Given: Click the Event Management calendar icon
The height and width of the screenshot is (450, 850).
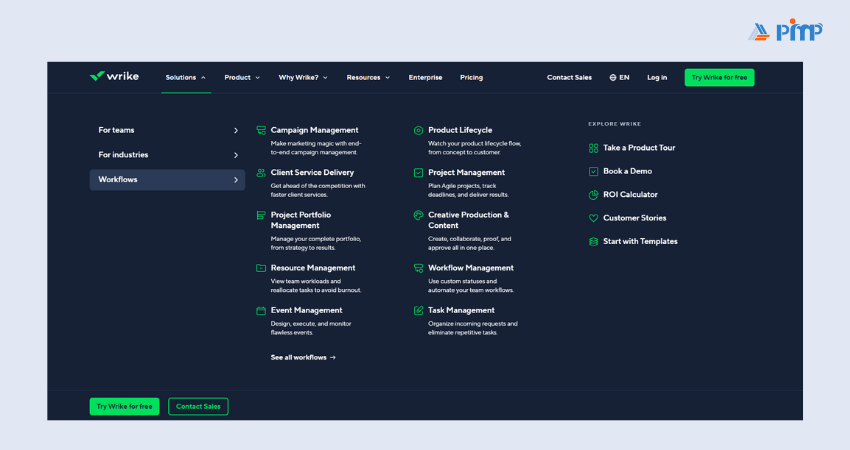Looking at the screenshot, I should pyautogui.click(x=261, y=311).
